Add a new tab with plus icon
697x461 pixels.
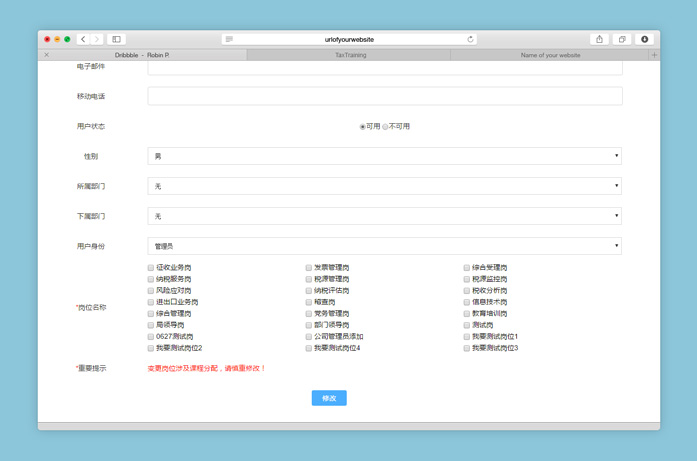point(654,55)
